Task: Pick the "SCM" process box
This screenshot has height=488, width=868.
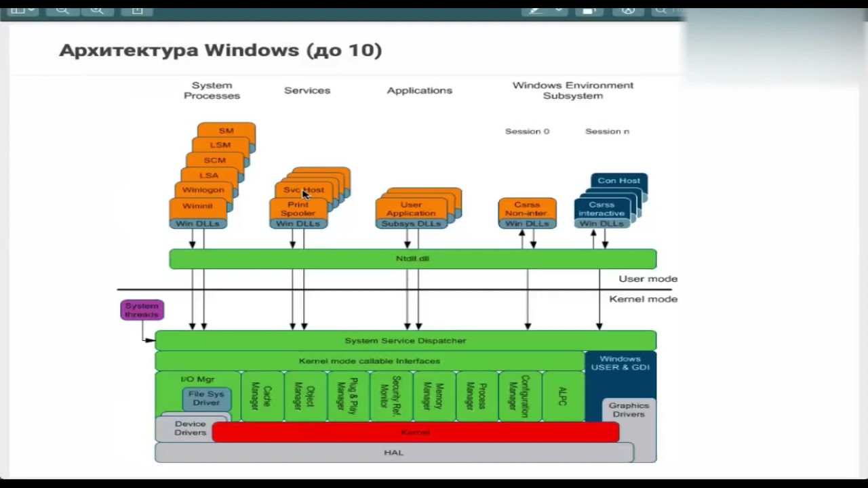Action: [x=215, y=160]
